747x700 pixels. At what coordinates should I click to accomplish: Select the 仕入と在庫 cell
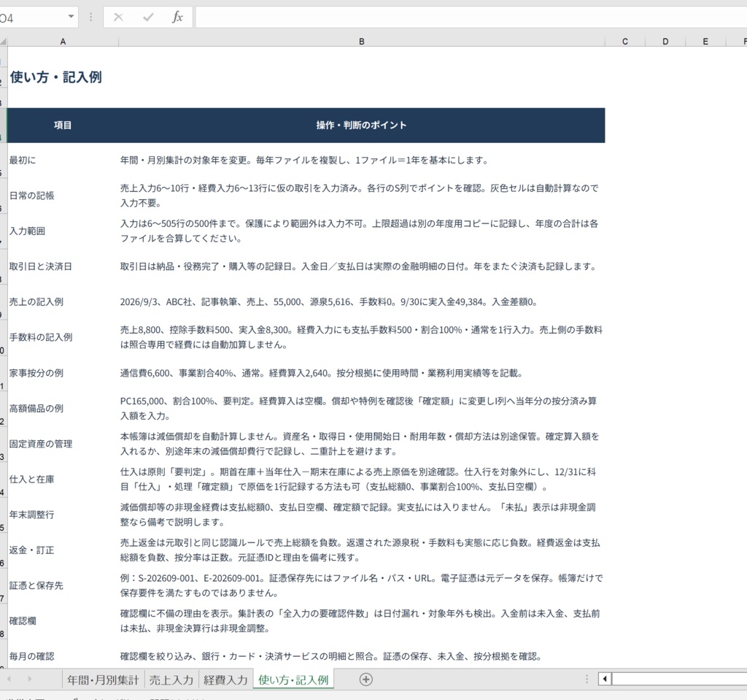(63, 480)
